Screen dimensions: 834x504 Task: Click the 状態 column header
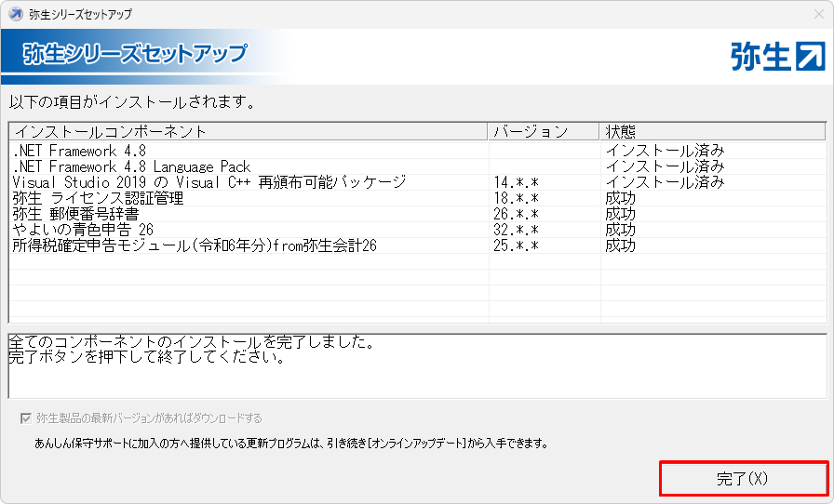pos(621,131)
